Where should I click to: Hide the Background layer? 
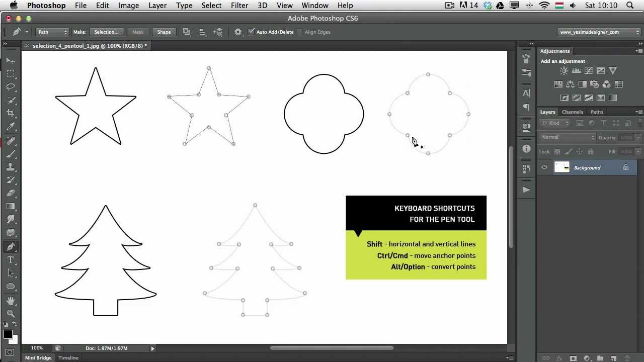click(x=544, y=167)
